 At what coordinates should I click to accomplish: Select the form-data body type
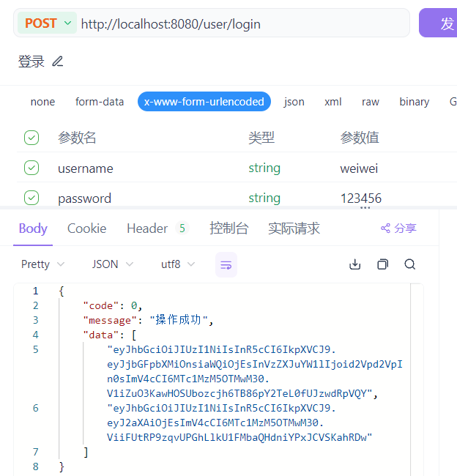(x=100, y=102)
